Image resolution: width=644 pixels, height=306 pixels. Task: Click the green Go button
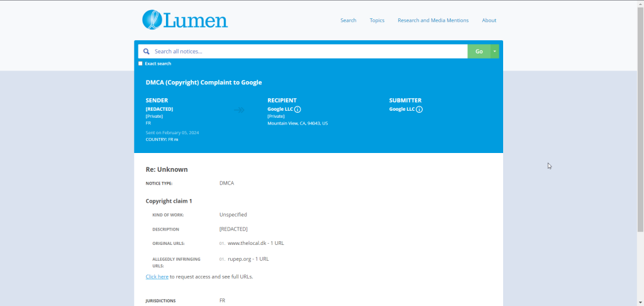(479, 52)
